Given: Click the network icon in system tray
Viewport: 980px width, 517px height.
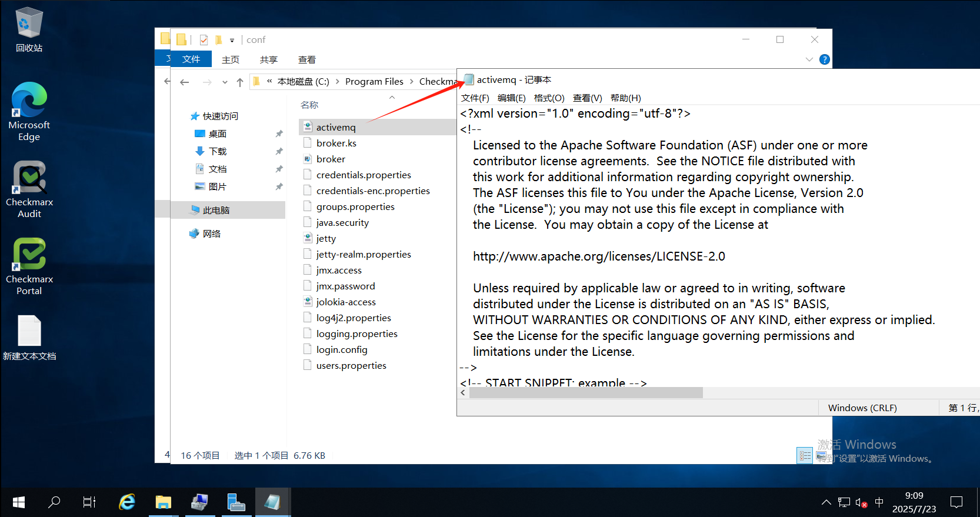Looking at the screenshot, I should coord(844,503).
